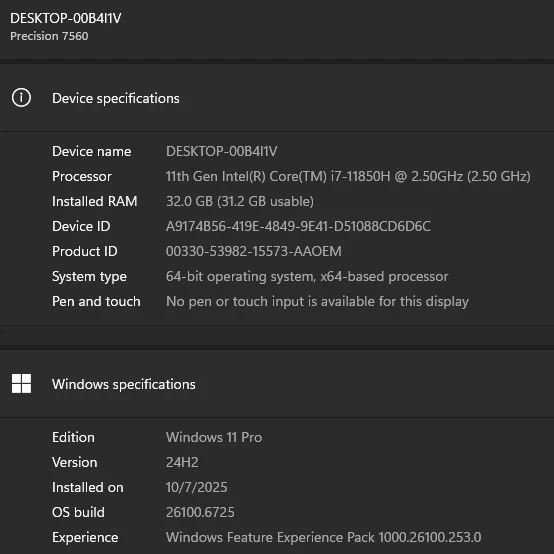Screen dimensions: 554x554
Task: Click the Processor label
Action: [82, 176]
